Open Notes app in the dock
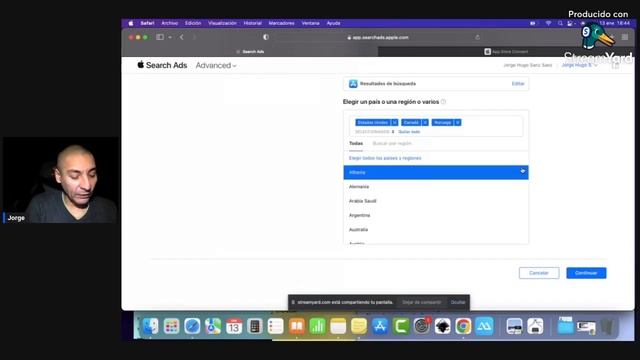 point(338,326)
